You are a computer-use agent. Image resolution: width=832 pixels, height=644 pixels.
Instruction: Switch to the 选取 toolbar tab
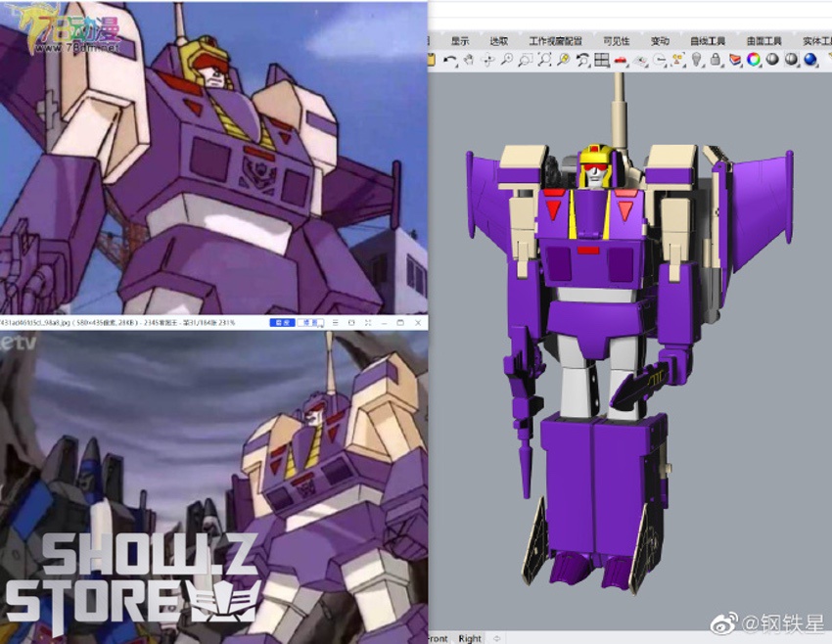tap(499, 41)
